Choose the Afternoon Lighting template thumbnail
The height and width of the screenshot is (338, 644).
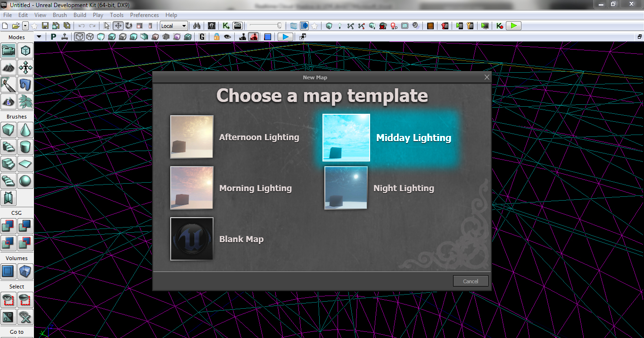pos(192,137)
